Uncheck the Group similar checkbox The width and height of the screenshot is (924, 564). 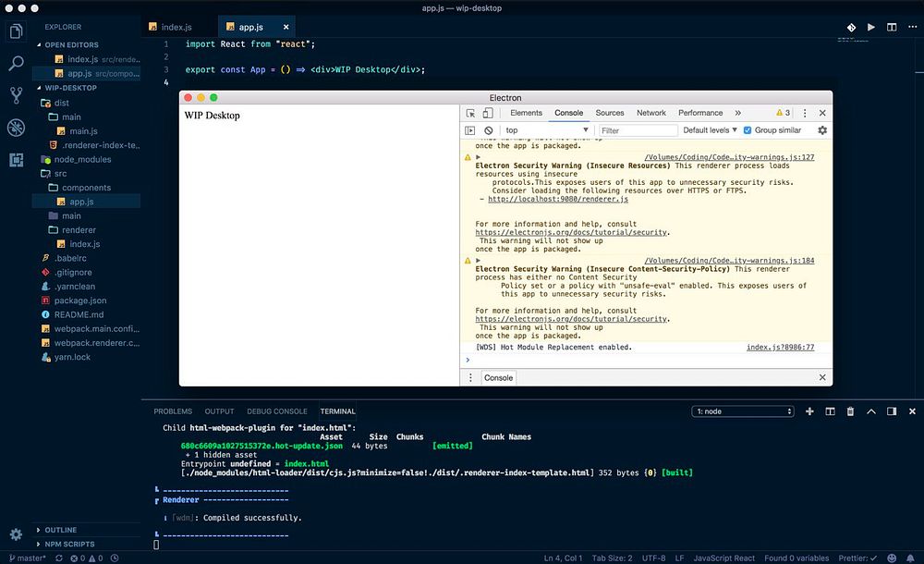point(748,130)
